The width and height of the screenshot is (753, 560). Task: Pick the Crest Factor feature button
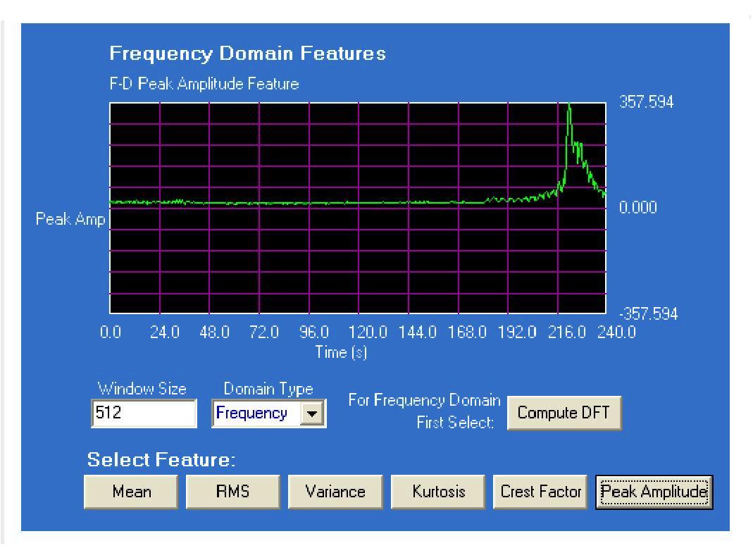(x=541, y=492)
